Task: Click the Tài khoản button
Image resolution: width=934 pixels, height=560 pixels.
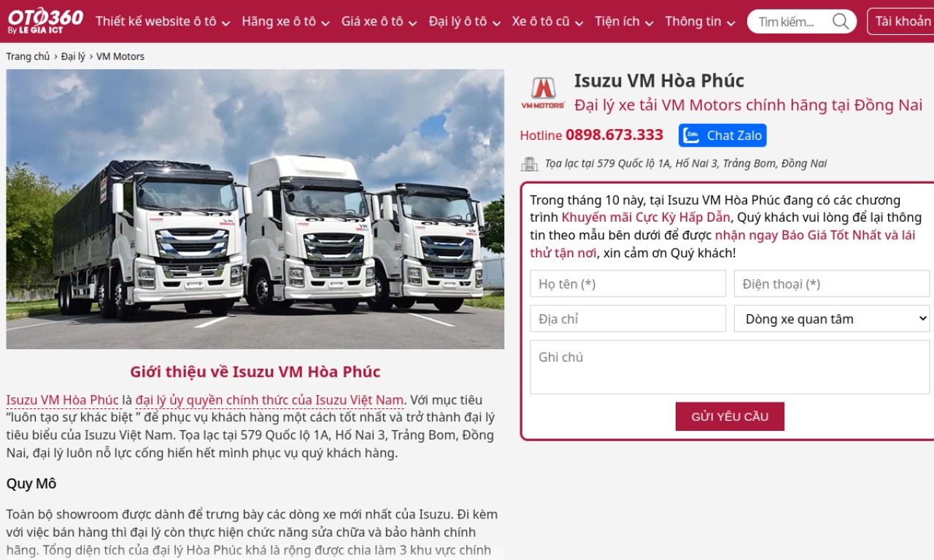Action: click(902, 21)
